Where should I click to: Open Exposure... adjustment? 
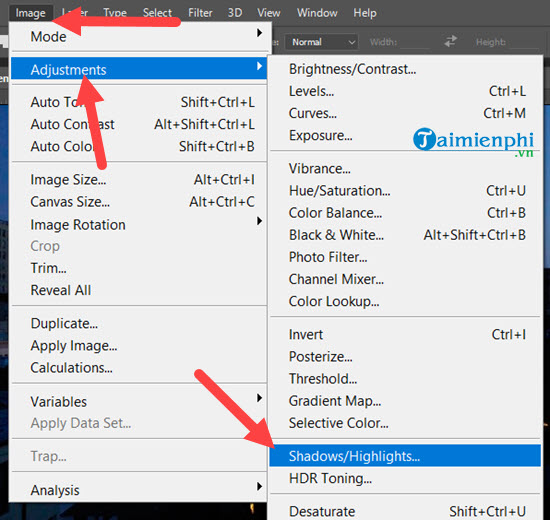(405, 135)
